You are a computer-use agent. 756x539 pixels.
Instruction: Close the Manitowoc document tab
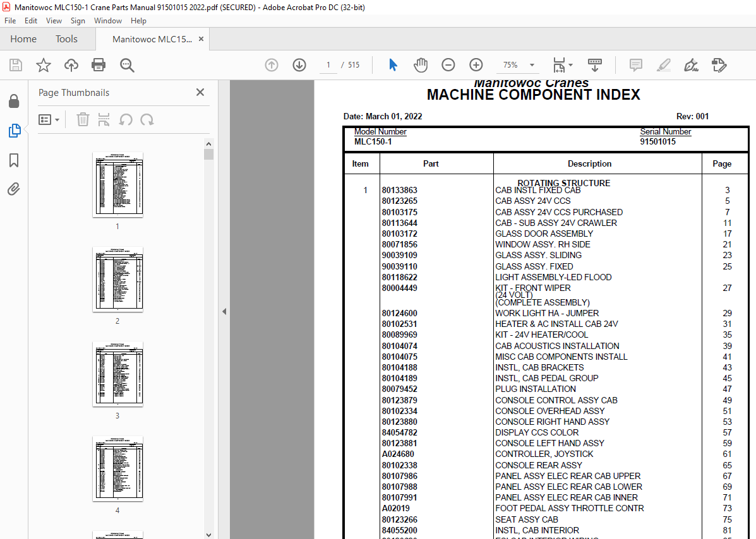coord(201,39)
